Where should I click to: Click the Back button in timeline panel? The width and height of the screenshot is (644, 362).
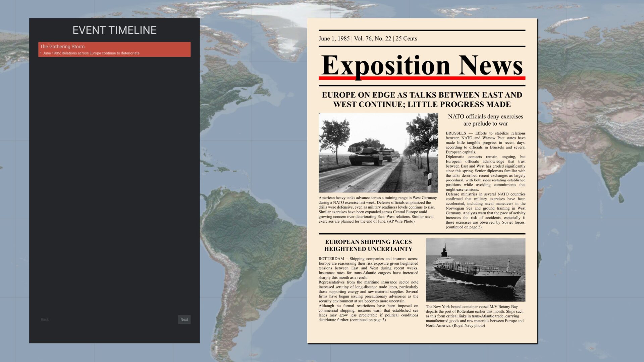pos(45,319)
